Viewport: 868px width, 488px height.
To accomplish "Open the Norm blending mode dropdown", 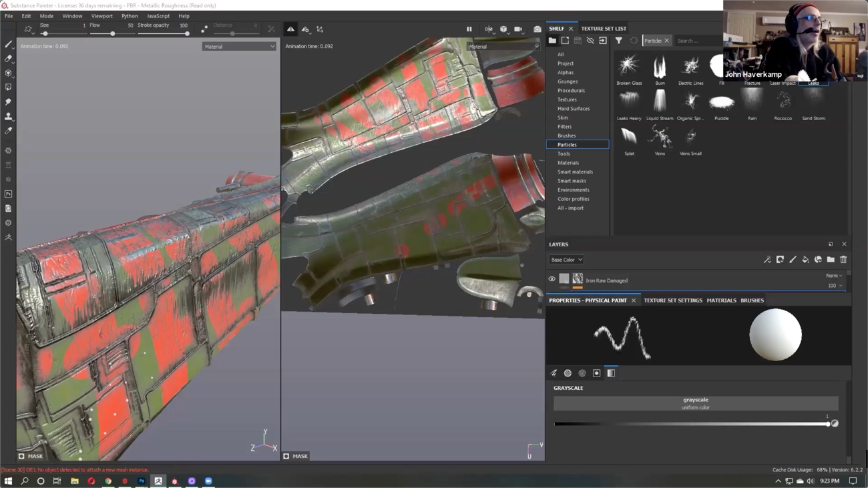I will tap(833, 275).
